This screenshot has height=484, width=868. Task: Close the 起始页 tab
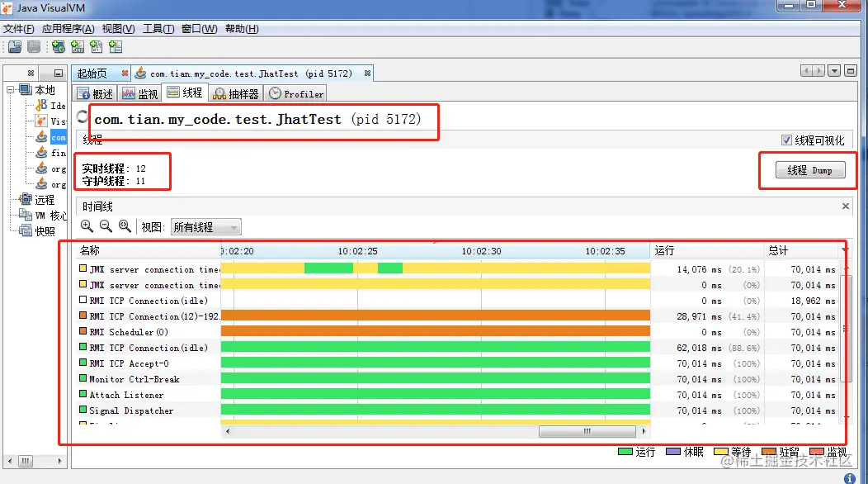125,74
